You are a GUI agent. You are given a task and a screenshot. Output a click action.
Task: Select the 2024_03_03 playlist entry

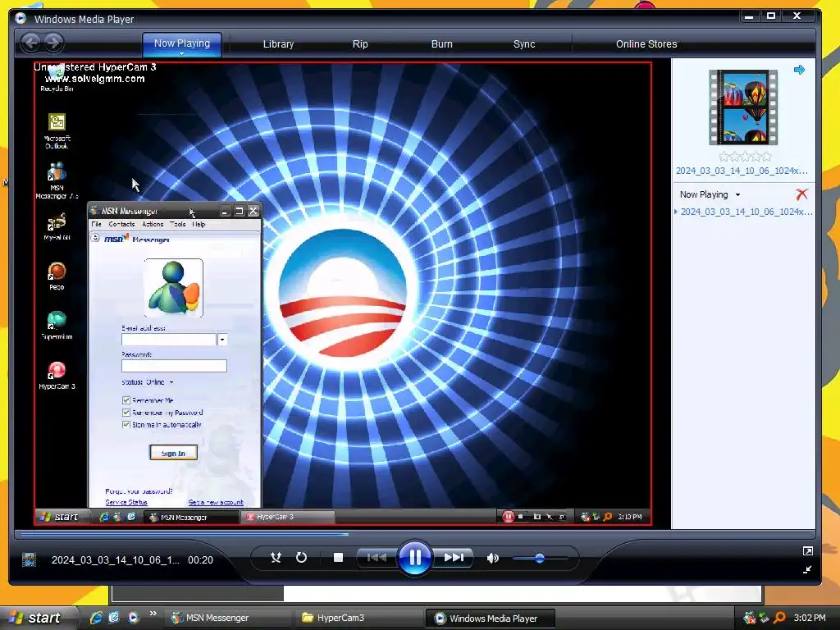pos(746,212)
